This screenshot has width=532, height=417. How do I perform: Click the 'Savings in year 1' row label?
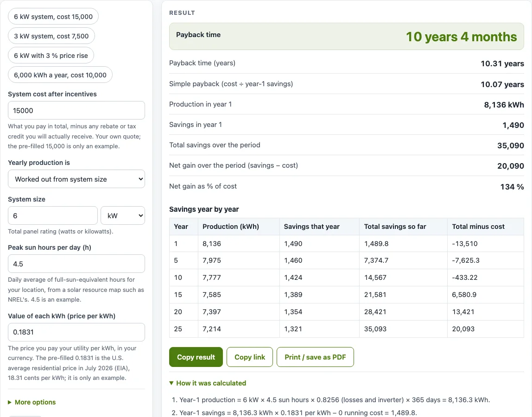coord(196,125)
